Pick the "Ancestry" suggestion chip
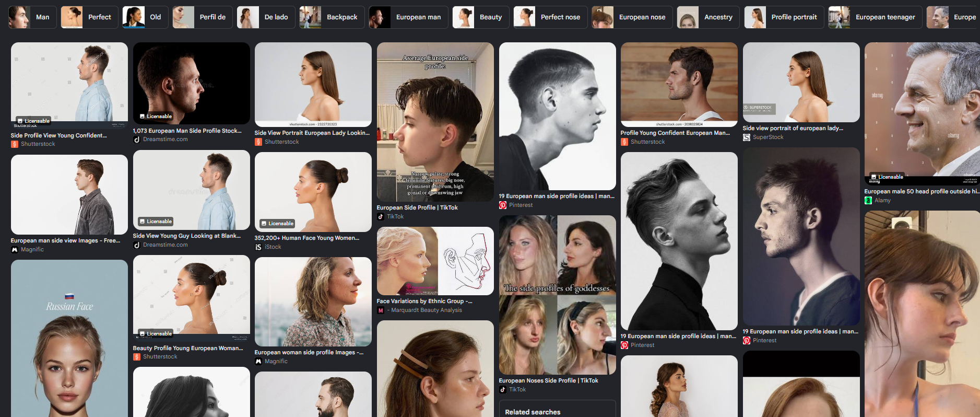Viewport: 980px width, 417px height. click(x=708, y=17)
